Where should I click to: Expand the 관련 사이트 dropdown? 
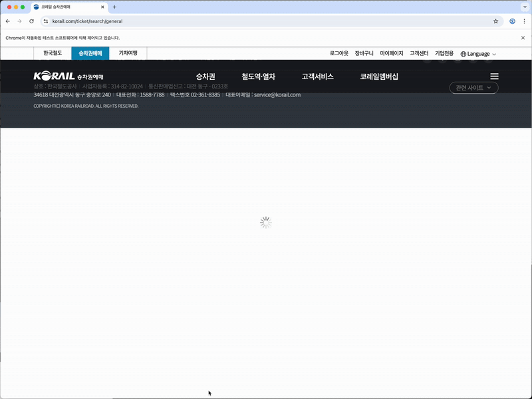pyautogui.click(x=473, y=88)
